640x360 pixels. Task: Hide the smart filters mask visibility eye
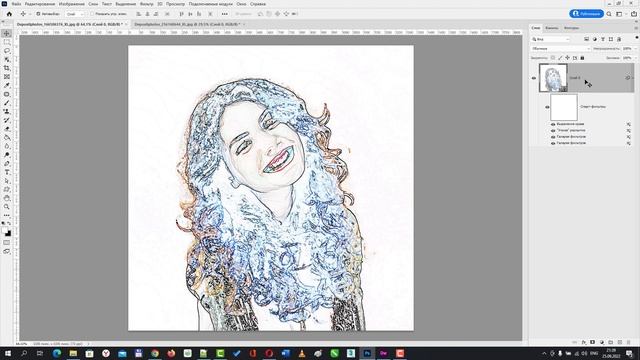547,107
